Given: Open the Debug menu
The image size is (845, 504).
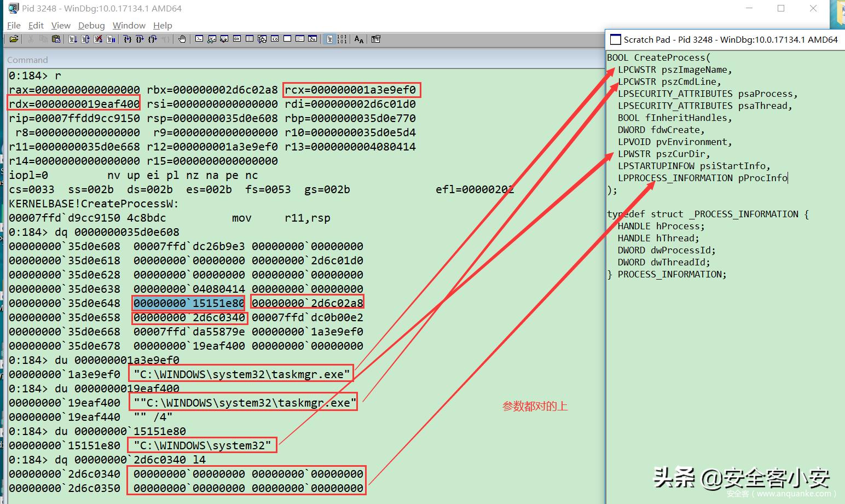Looking at the screenshot, I should coord(91,25).
